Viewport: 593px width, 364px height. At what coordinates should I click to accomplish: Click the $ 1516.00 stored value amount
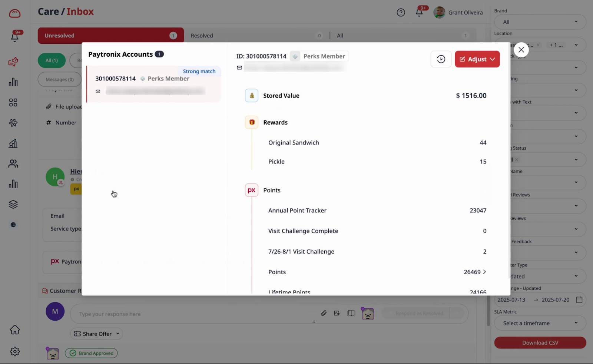[471, 96]
